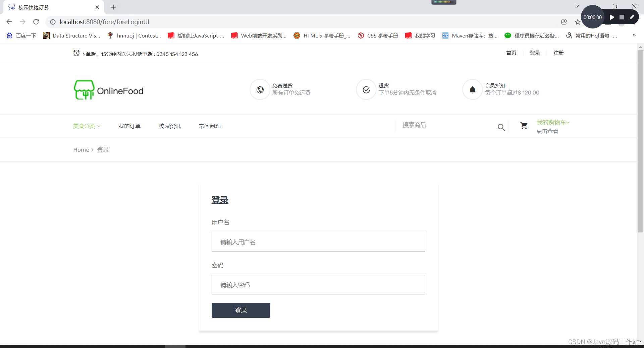The image size is (644, 348).
Task: Click the clock icon in top notice
Action: coord(76,53)
